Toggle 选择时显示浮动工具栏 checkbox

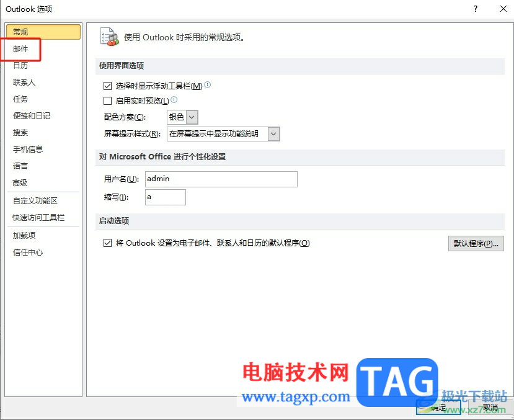pyautogui.click(x=107, y=86)
